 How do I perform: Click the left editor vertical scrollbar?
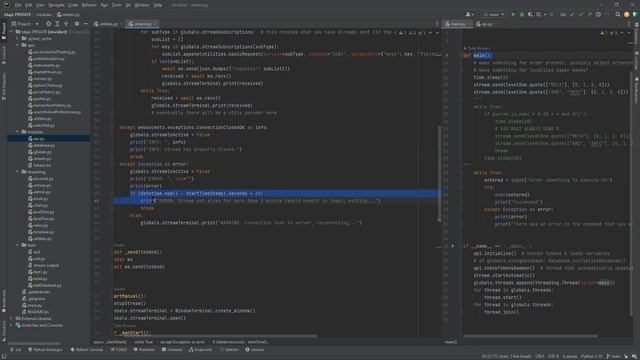click(440, 173)
